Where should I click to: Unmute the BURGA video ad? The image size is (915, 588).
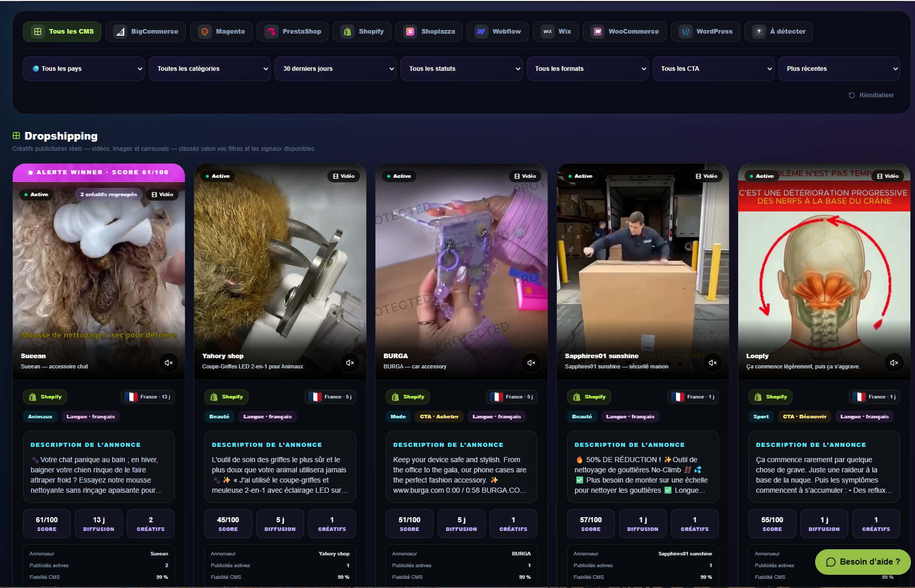point(531,363)
